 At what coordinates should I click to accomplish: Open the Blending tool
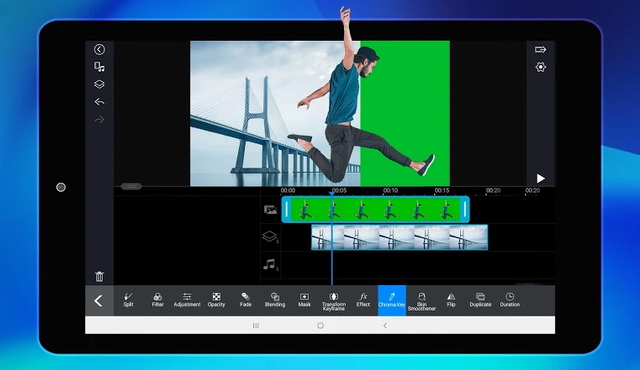click(x=275, y=300)
